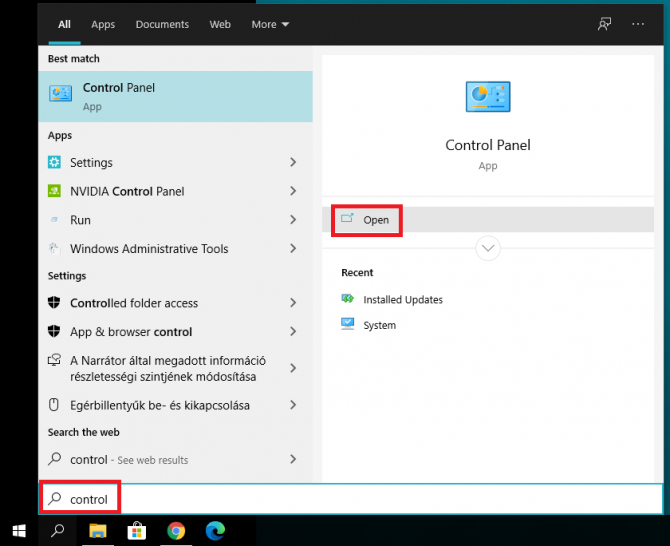The height and width of the screenshot is (546, 670).
Task: Click the 'Control Panel' title in preview pane
Action: [488, 145]
